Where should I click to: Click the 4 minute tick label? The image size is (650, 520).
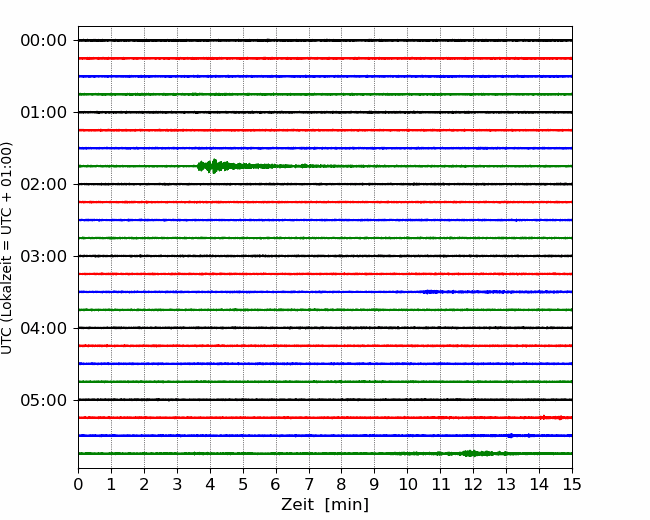click(x=210, y=484)
